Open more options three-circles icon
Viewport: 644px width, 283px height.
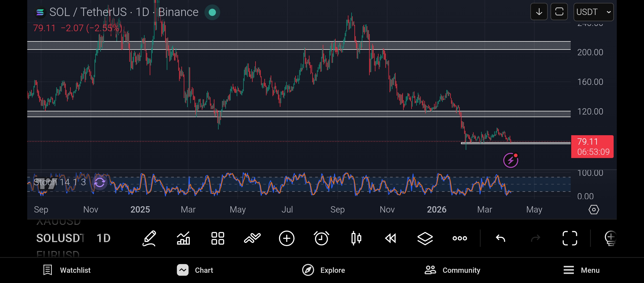460,238
